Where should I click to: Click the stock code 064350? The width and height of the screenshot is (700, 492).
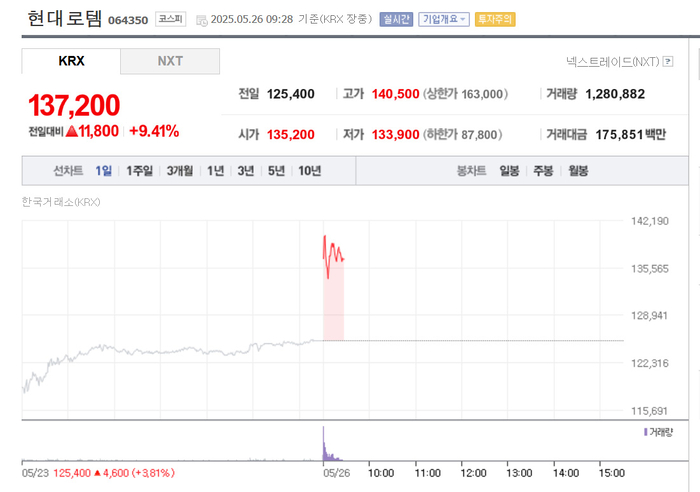click(128, 21)
